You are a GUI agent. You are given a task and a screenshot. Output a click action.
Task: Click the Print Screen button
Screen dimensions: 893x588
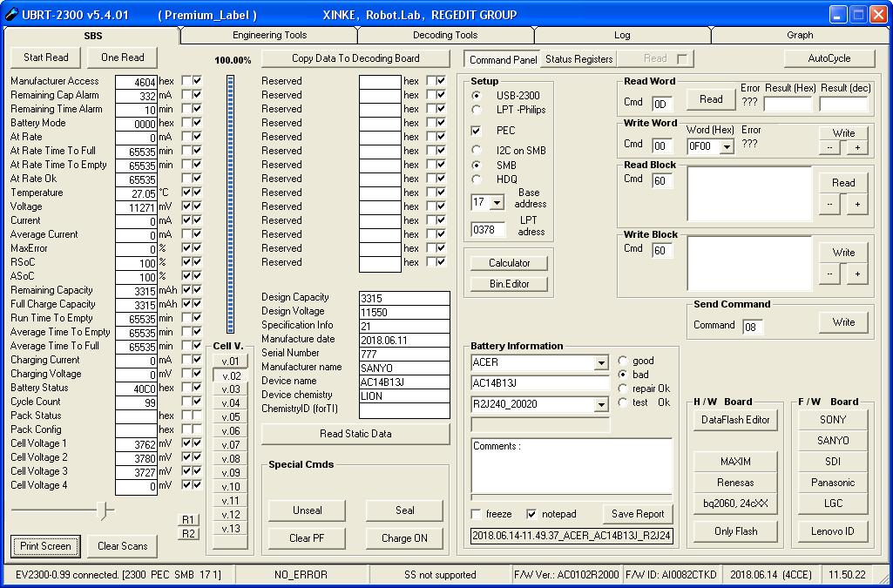45,546
